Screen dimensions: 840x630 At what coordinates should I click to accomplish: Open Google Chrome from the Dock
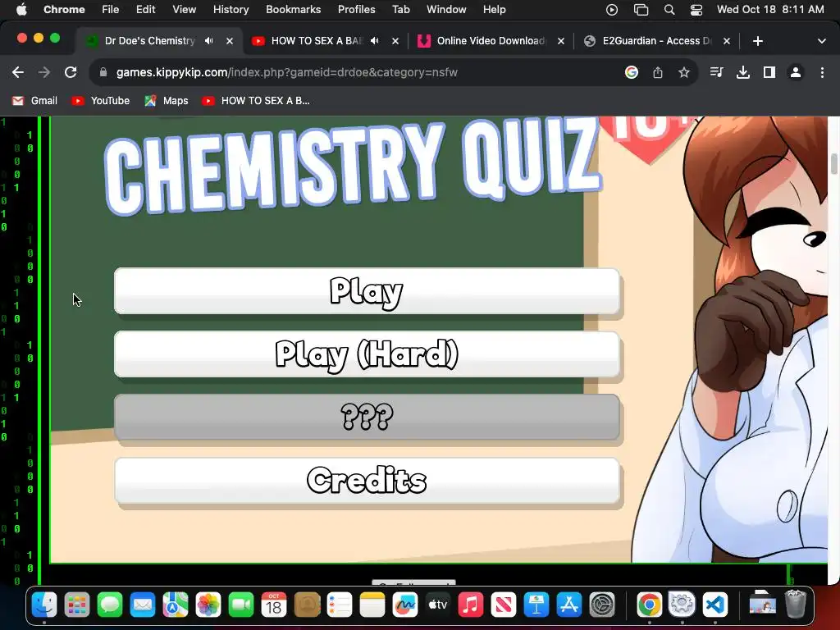click(x=650, y=605)
